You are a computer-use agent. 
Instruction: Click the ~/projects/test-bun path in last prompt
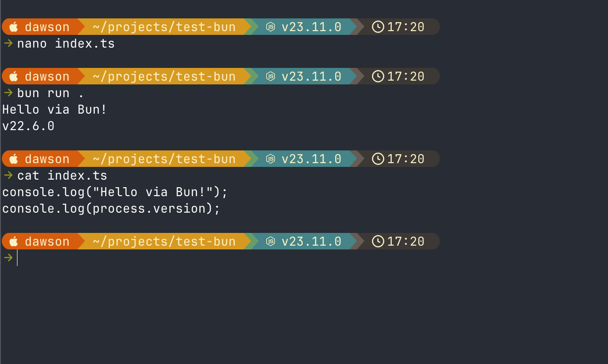point(164,241)
